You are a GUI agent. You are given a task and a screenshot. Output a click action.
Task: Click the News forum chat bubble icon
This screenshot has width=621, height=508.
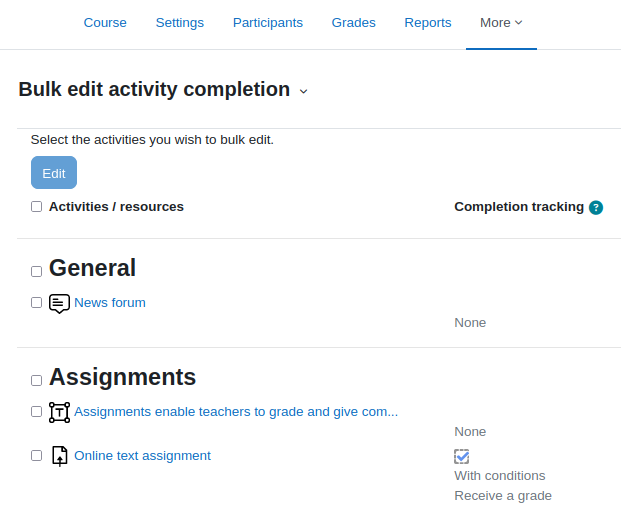(59, 303)
